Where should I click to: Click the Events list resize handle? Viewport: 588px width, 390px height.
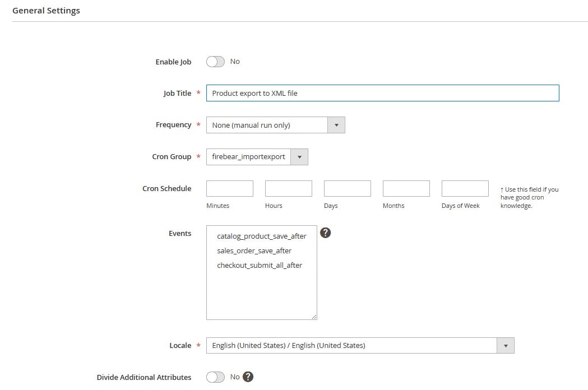[x=314, y=317]
